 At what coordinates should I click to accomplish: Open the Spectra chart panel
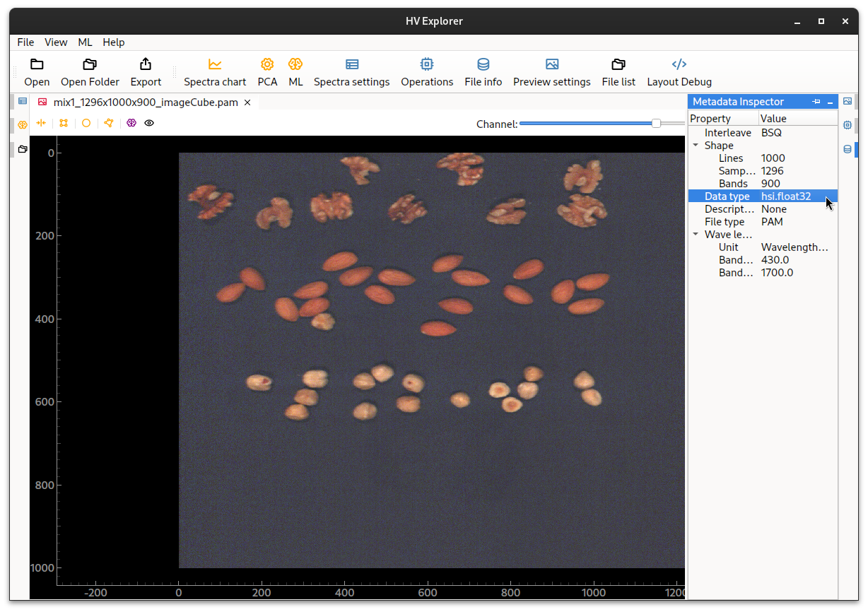215,73
